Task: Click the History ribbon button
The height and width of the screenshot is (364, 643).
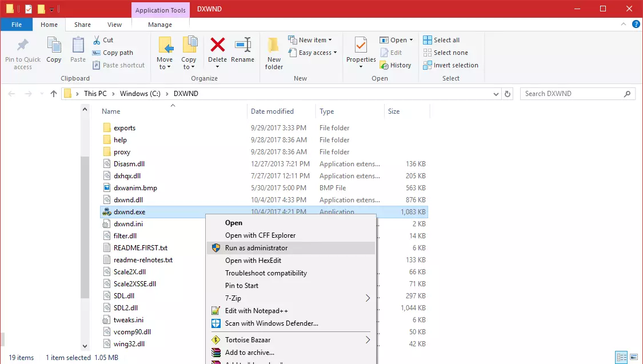Action: pyautogui.click(x=396, y=65)
